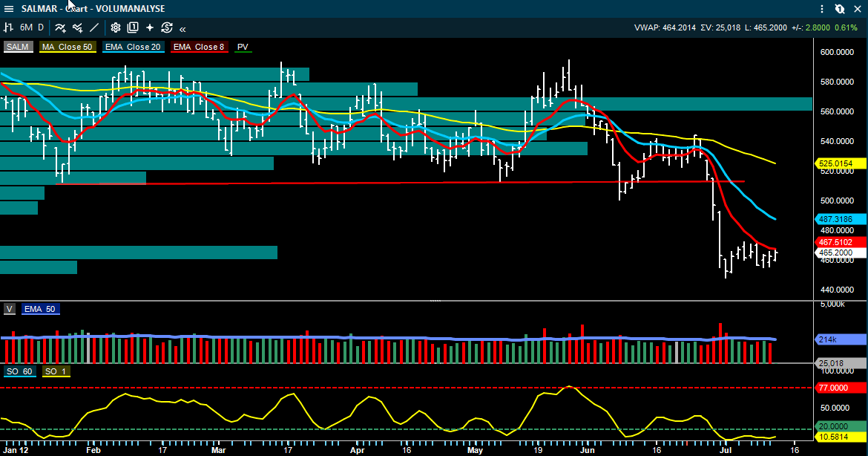Click the window title SALMAR - Chart - VOLUMANALYSE

(x=93, y=9)
